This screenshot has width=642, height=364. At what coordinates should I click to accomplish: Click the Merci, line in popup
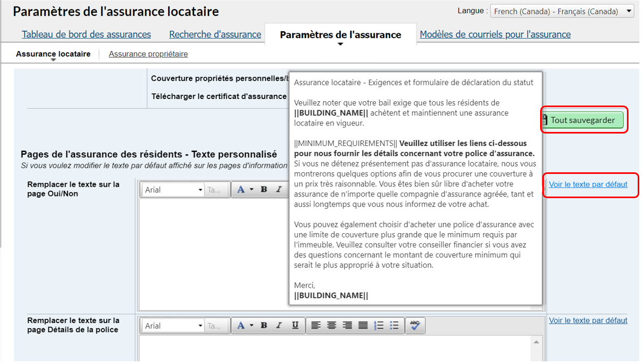click(305, 285)
